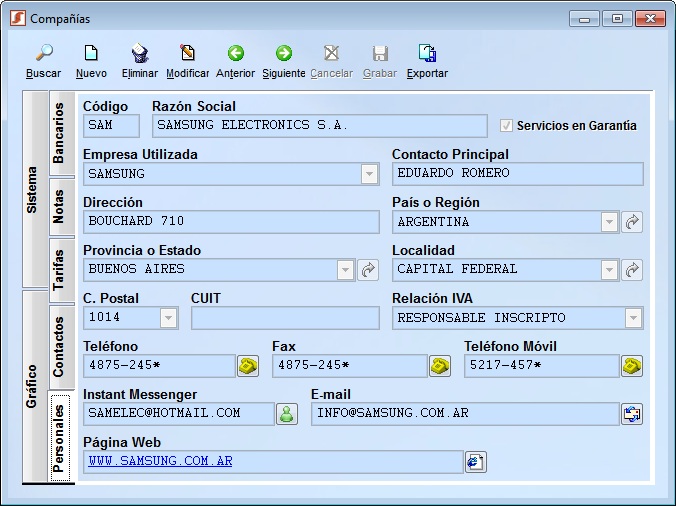The width and height of the screenshot is (676, 506).
Task: Expand the Relación IVA dropdown
Action: [x=633, y=318]
